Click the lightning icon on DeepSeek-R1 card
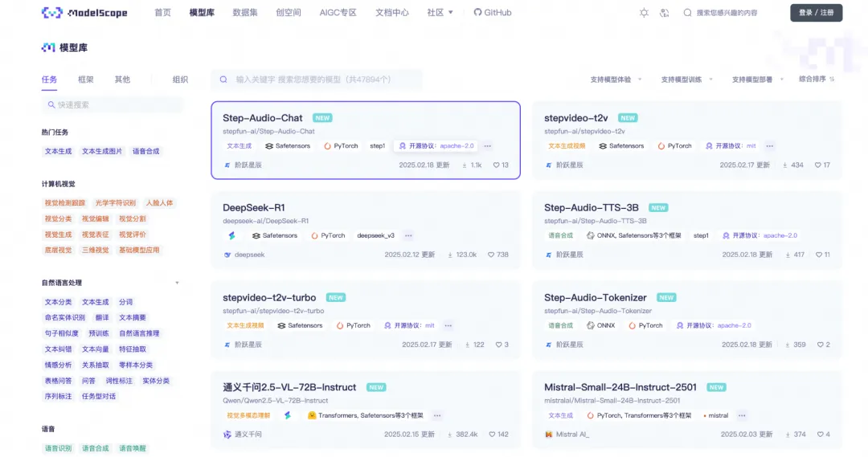 click(x=232, y=235)
